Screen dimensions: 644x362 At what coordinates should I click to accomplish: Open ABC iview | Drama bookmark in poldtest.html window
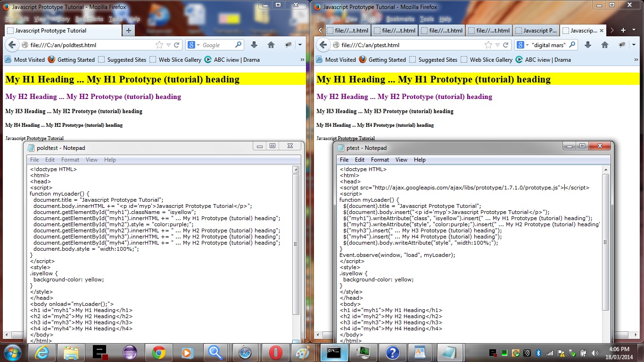click(231, 60)
